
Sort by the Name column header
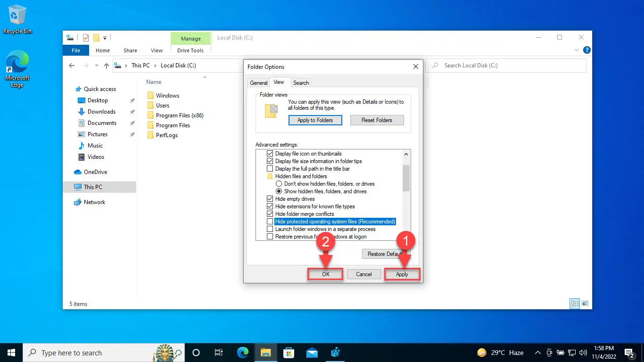pos(154,82)
